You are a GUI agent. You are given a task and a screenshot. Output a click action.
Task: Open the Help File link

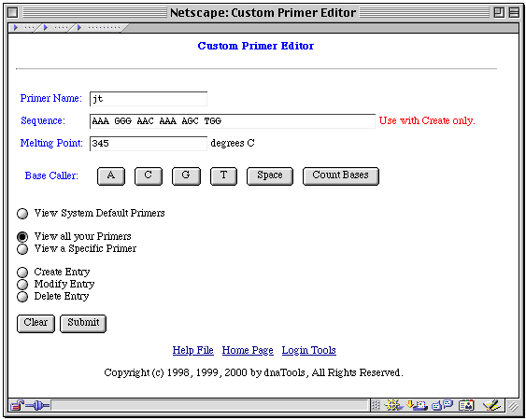pos(192,350)
